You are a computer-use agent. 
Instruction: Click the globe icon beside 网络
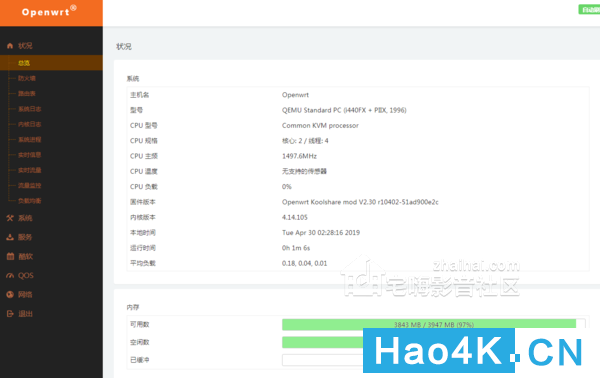point(10,295)
